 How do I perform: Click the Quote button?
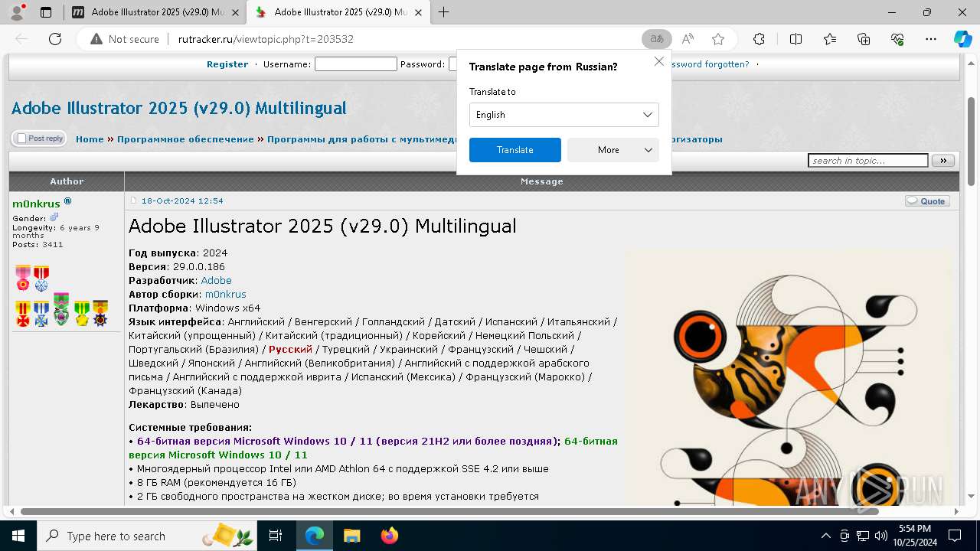[x=927, y=201]
